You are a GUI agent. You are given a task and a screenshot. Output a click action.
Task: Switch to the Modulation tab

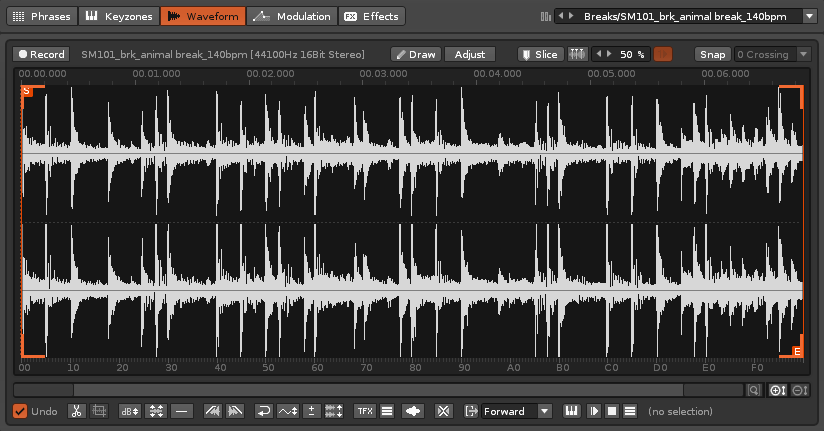point(291,16)
